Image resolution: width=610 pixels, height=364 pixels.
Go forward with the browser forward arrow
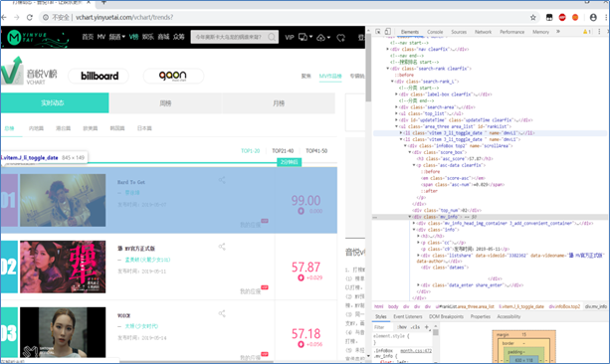point(16,17)
